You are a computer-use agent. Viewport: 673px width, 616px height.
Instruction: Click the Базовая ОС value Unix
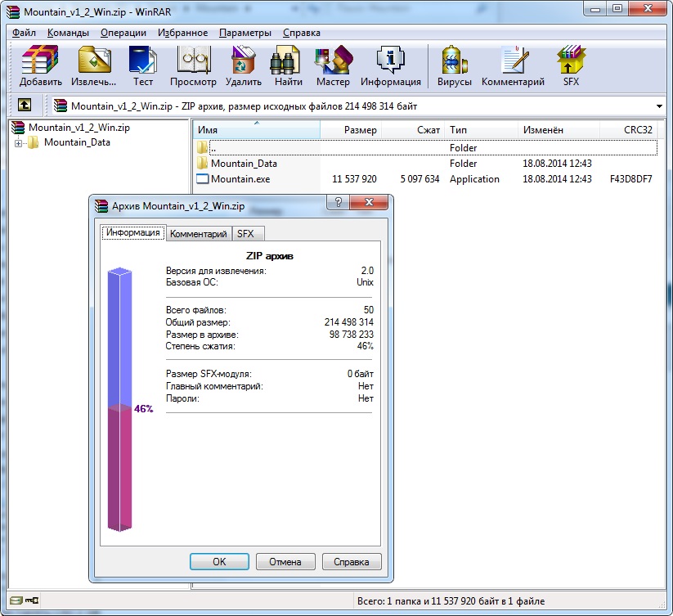pyautogui.click(x=365, y=282)
